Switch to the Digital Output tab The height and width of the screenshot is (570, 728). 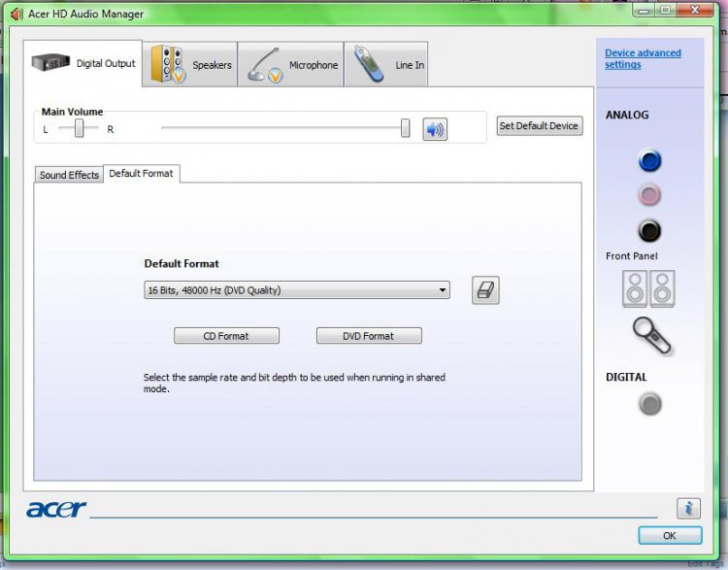coord(83,64)
